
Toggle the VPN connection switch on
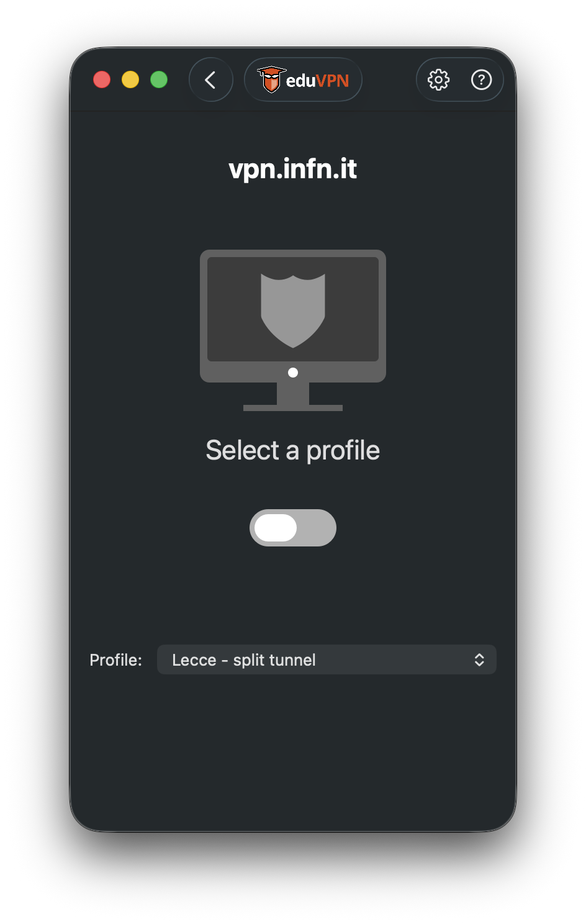tap(293, 528)
